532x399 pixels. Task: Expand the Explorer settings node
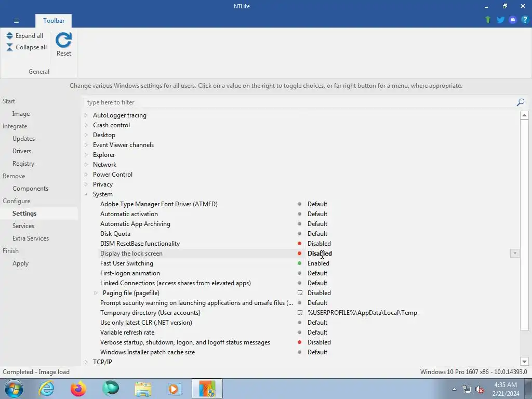click(86, 155)
